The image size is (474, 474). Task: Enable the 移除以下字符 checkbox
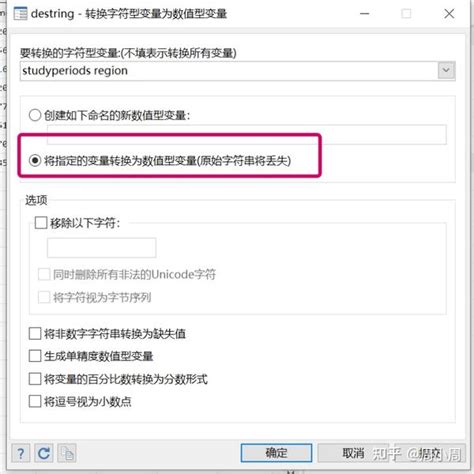coord(41,223)
